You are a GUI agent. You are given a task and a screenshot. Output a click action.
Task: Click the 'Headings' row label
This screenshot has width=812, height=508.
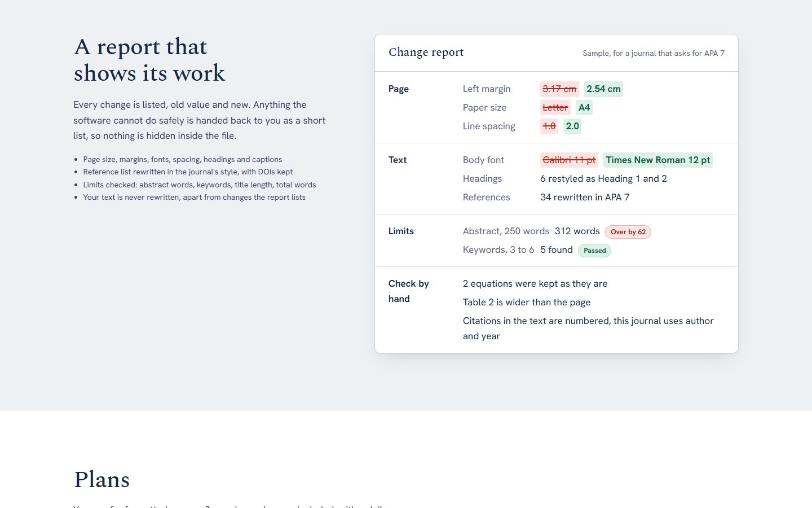coord(482,179)
